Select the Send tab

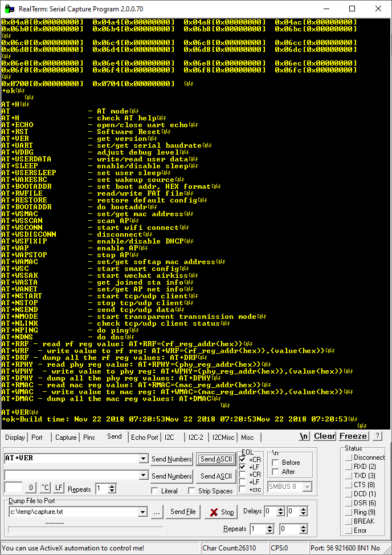coord(115,436)
